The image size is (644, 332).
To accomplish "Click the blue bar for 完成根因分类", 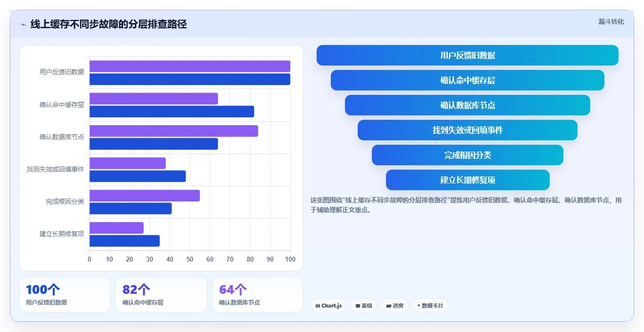I will [130, 208].
